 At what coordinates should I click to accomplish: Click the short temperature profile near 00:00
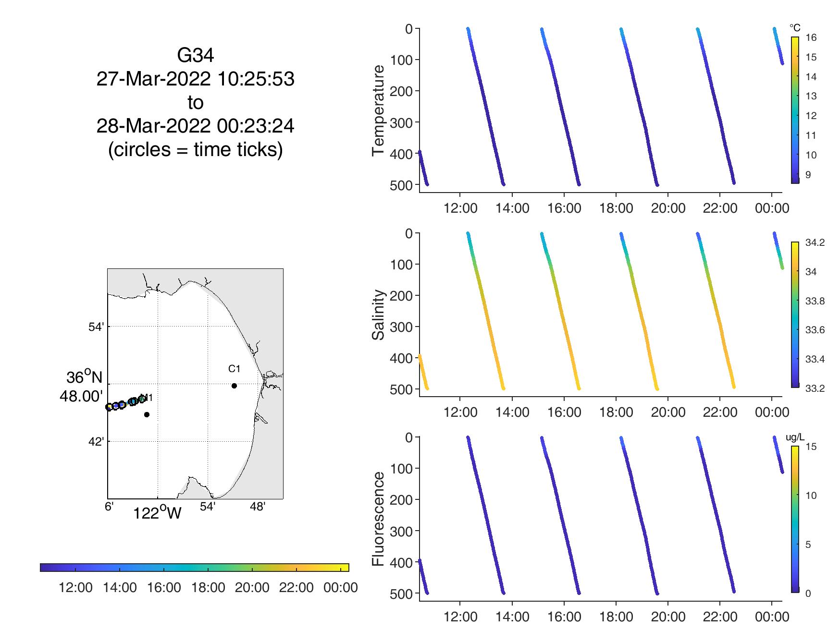pos(778,46)
